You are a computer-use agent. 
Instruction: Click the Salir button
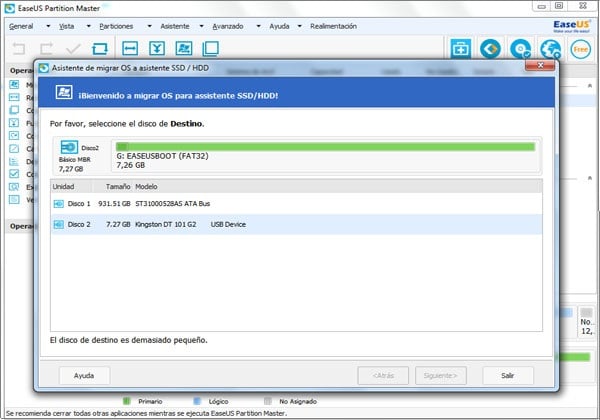pyautogui.click(x=508, y=376)
